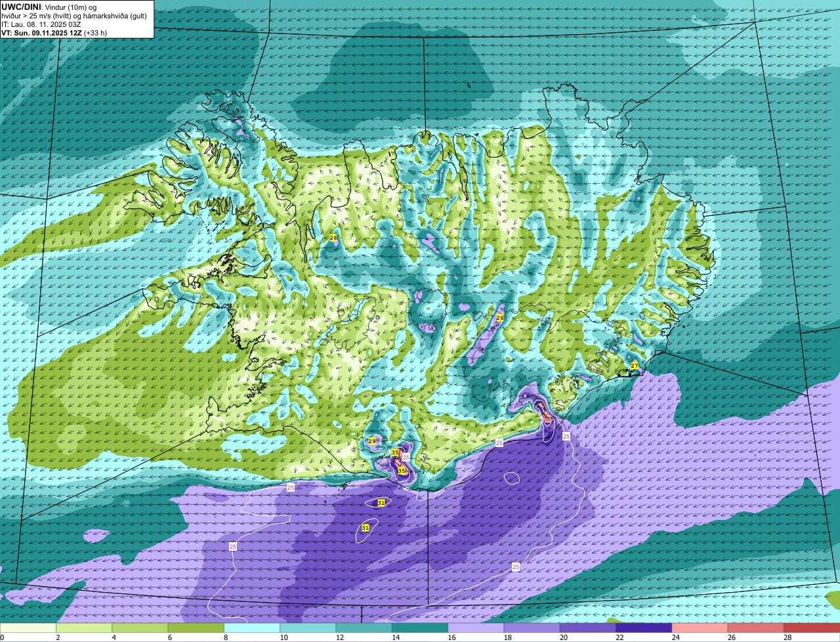Click the colorbar tick label '4'
Image resolution: width=840 pixels, height=642 pixels.
pyautogui.click(x=114, y=637)
